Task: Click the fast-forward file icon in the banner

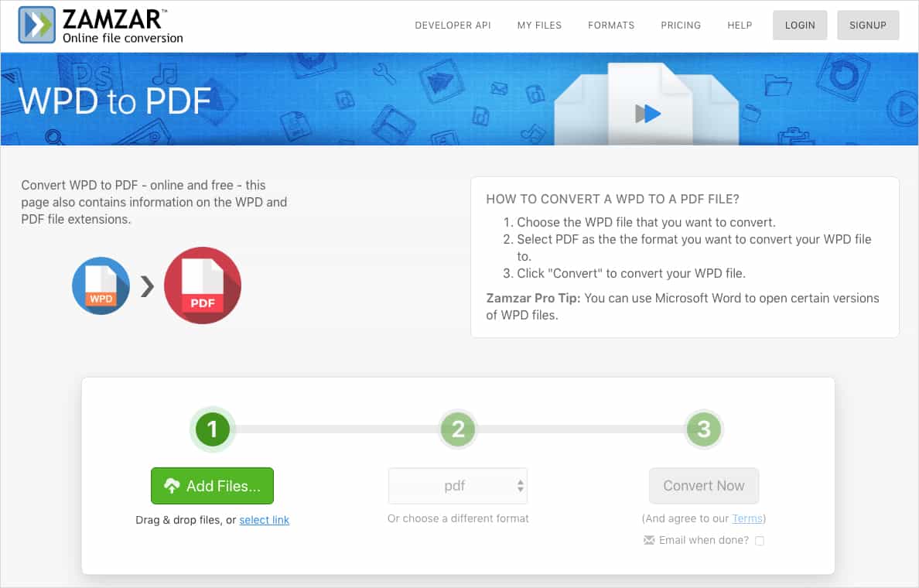Action: 647,113
